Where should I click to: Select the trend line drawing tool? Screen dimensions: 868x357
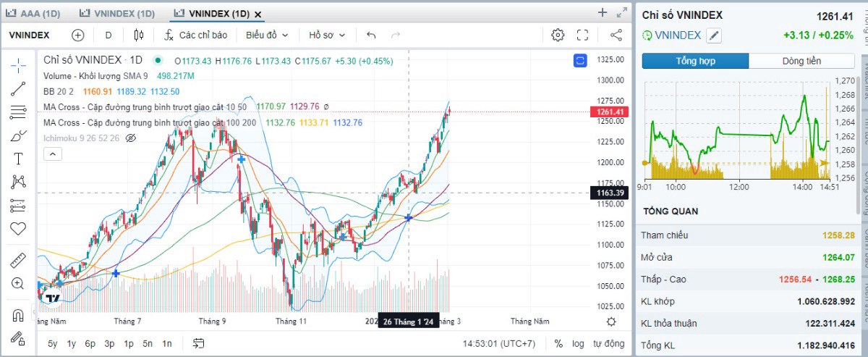[x=18, y=89]
